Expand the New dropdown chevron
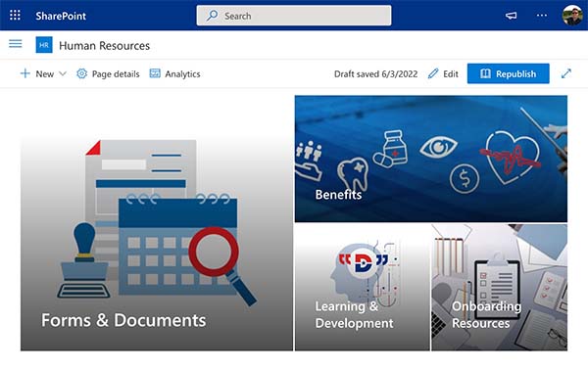 tap(63, 73)
